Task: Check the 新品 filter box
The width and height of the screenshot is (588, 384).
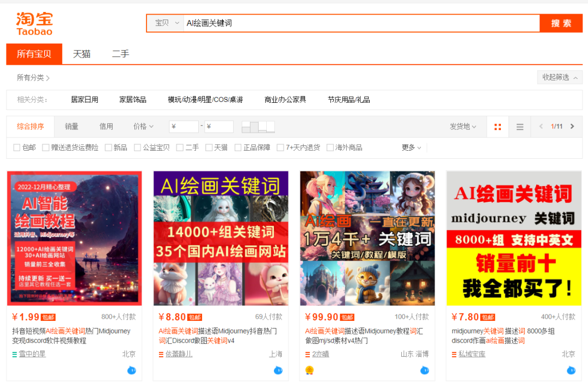Action: click(x=108, y=147)
